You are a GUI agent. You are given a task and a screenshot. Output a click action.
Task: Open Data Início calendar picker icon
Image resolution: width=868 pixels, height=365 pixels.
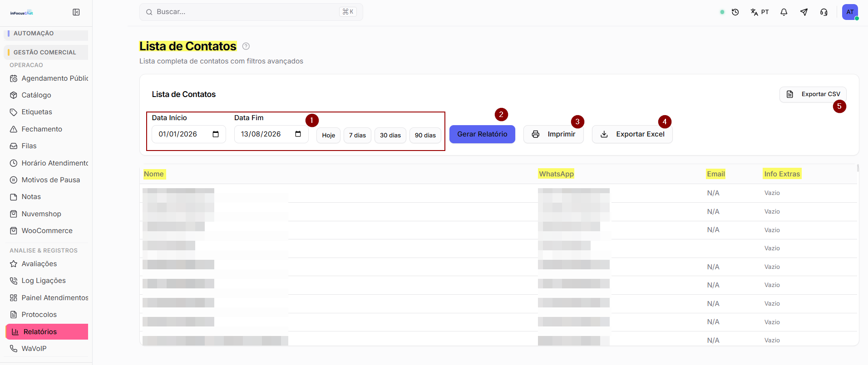pos(216,134)
